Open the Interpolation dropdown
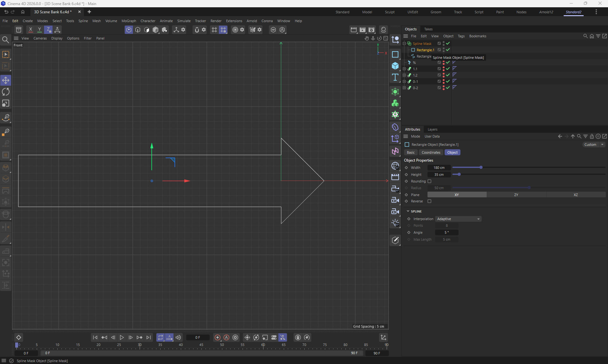 [458, 219]
